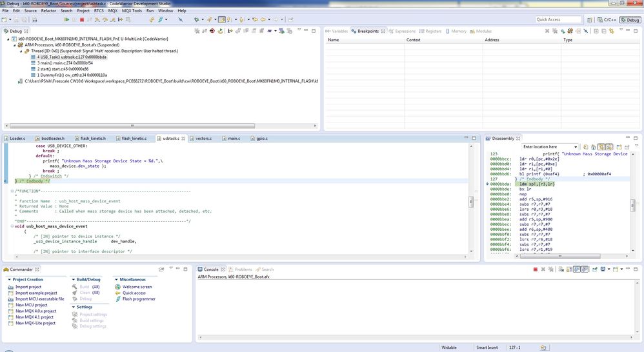Click Remove Selected Breakpoints X icon
The height and width of the screenshot is (352, 644).
[x=547, y=31]
